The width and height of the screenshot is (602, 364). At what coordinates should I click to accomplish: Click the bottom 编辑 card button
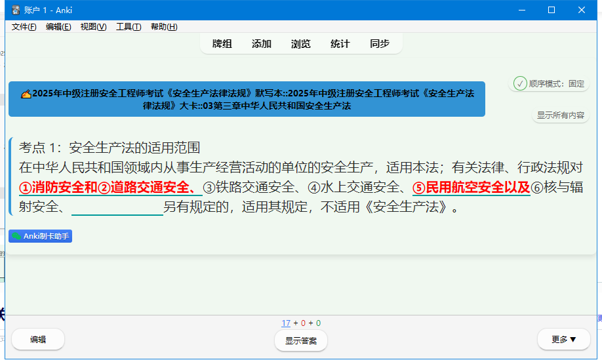click(x=38, y=340)
